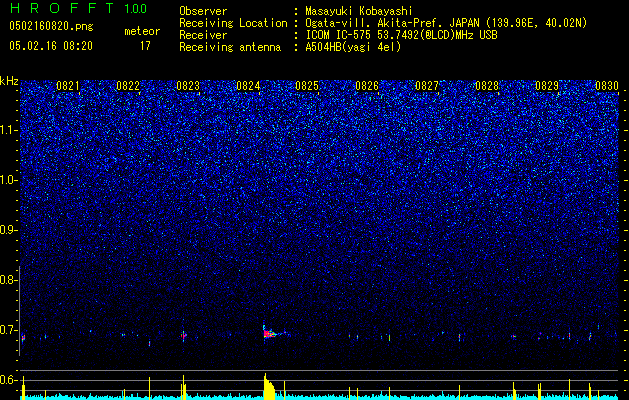Click meteor count 17
Image resolution: width=629 pixels, height=400 pixels.
[x=145, y=46]
